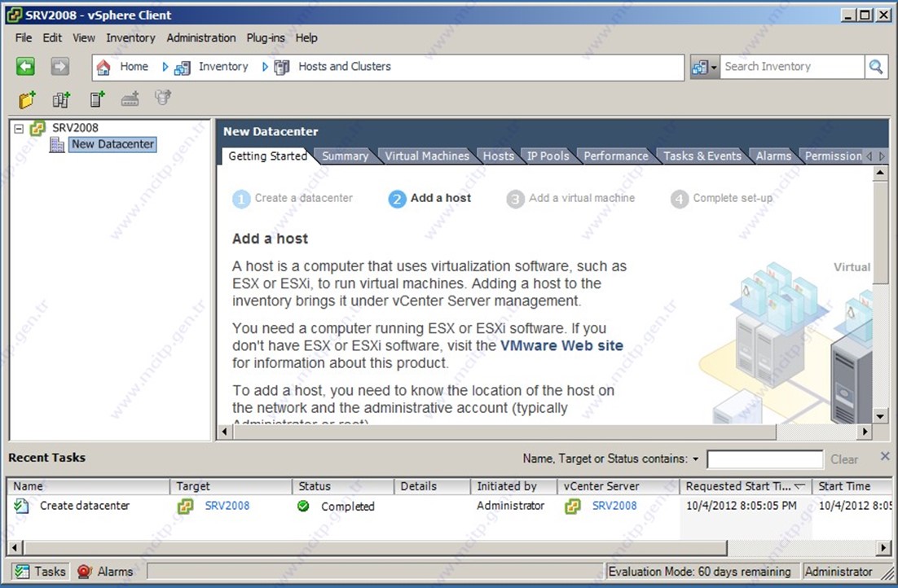Click in the Search Inventory field
The height and width of the screenshot is (588, 898).
click(792, 67)
